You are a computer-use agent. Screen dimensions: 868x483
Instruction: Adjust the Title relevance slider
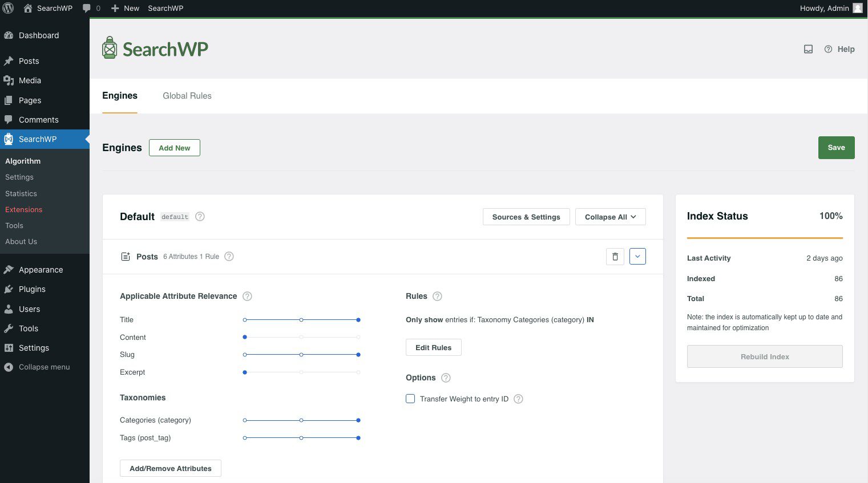[x=358, y=320]
